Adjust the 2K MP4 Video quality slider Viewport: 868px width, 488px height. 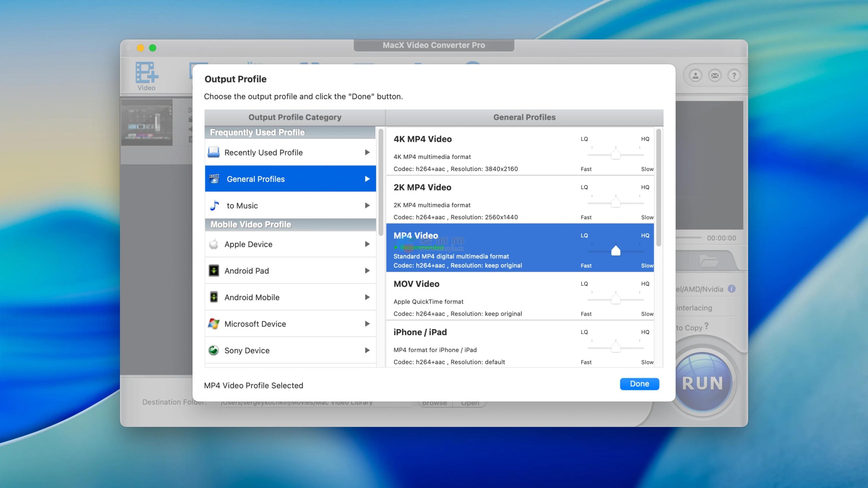click(x=616, y=202)
